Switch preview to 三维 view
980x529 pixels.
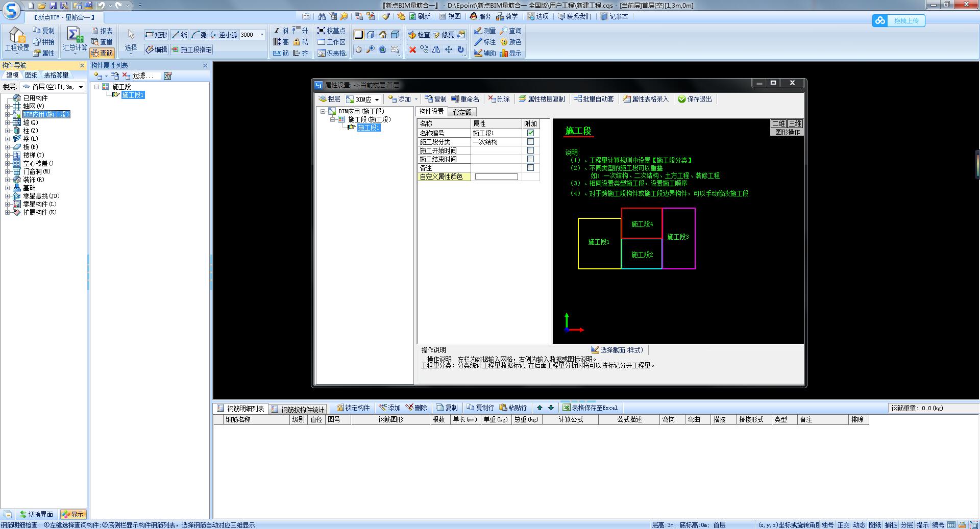[795, 124]
